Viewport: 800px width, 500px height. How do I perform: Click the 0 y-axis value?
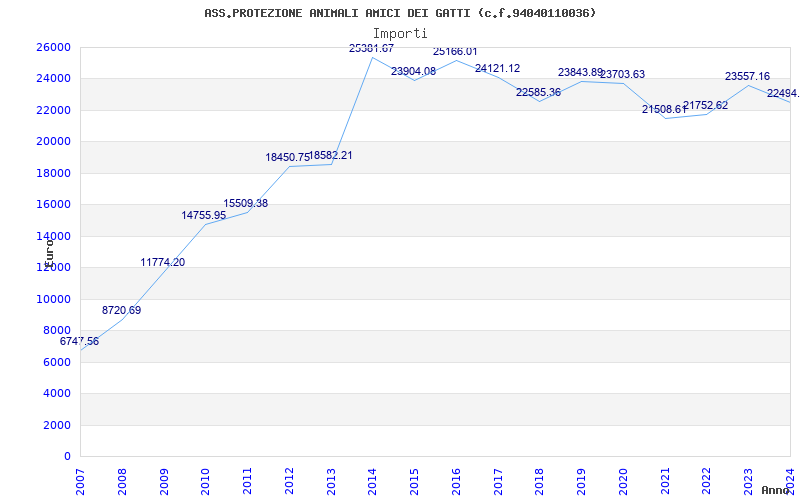click(67, 456)
